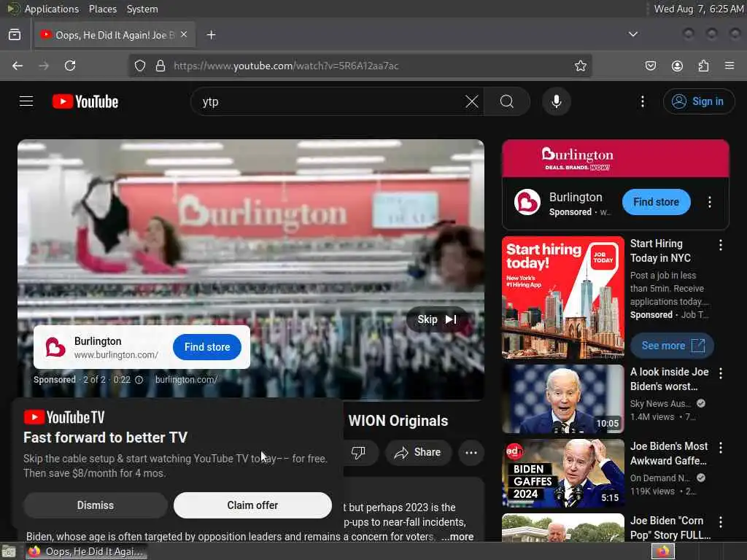Open options for Corn Pop video
The image size is (747, 560).
720,522
